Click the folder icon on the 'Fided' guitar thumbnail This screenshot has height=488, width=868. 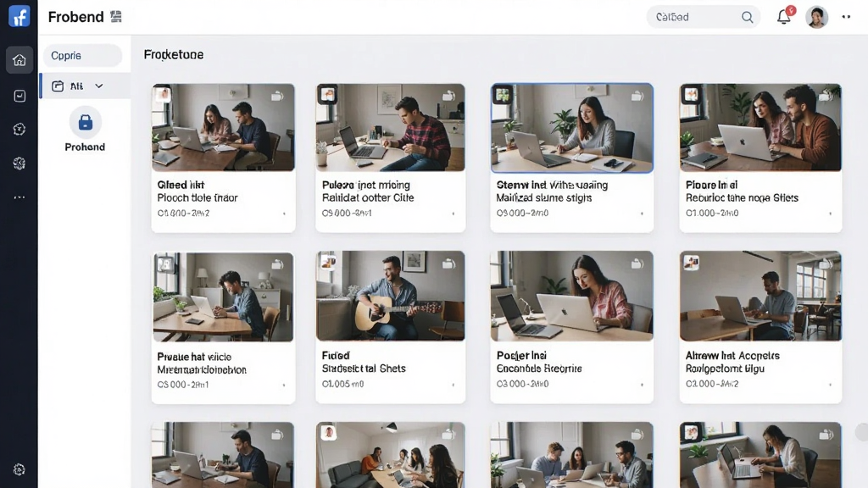click(x=448, y=264)
